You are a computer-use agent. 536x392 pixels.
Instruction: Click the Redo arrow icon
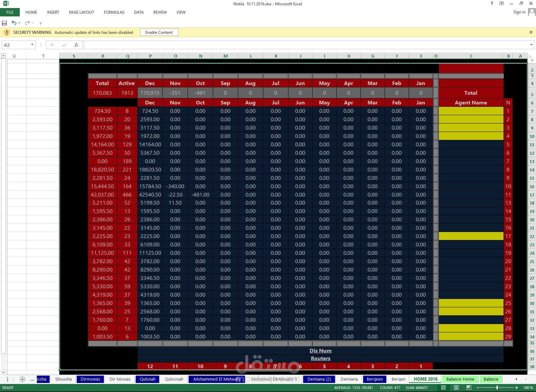pyautogui.click(x=27, y=23)
